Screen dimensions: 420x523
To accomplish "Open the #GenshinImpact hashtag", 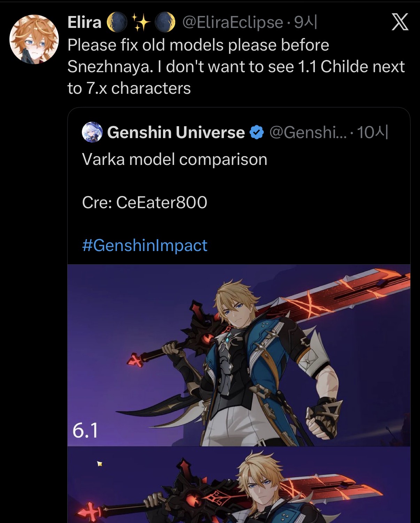I will tap(145, 245).
